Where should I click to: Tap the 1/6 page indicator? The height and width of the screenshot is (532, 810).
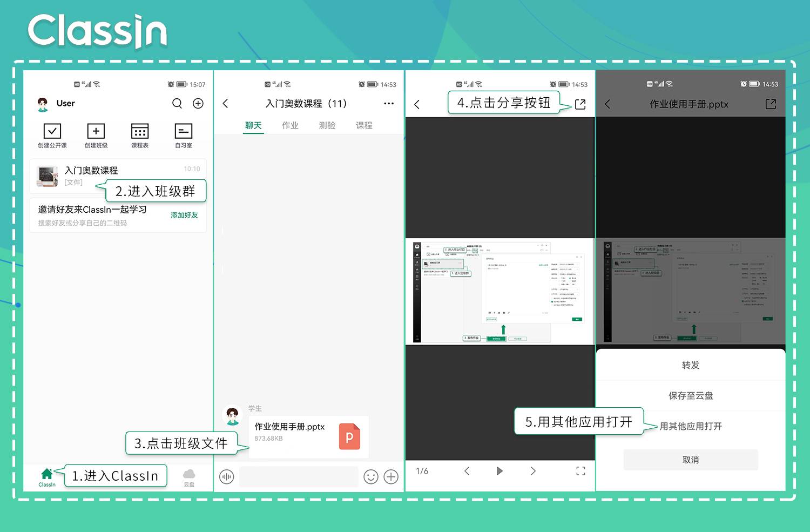[x=422, y=471]
